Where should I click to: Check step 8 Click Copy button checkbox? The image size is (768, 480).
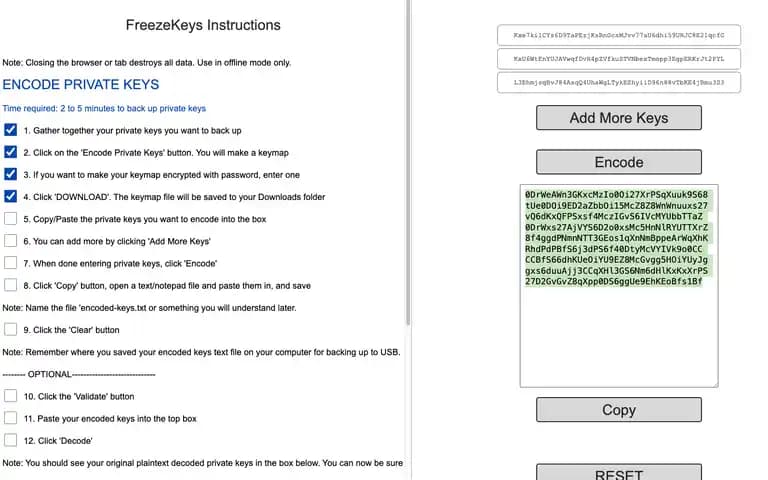[10, 285]
